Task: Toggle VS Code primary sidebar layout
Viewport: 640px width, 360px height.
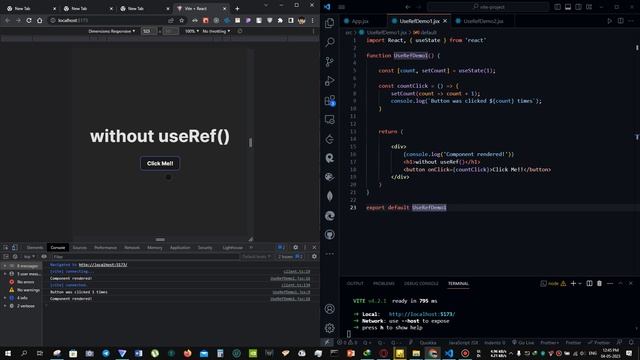Action: click(x=558, y=7)
